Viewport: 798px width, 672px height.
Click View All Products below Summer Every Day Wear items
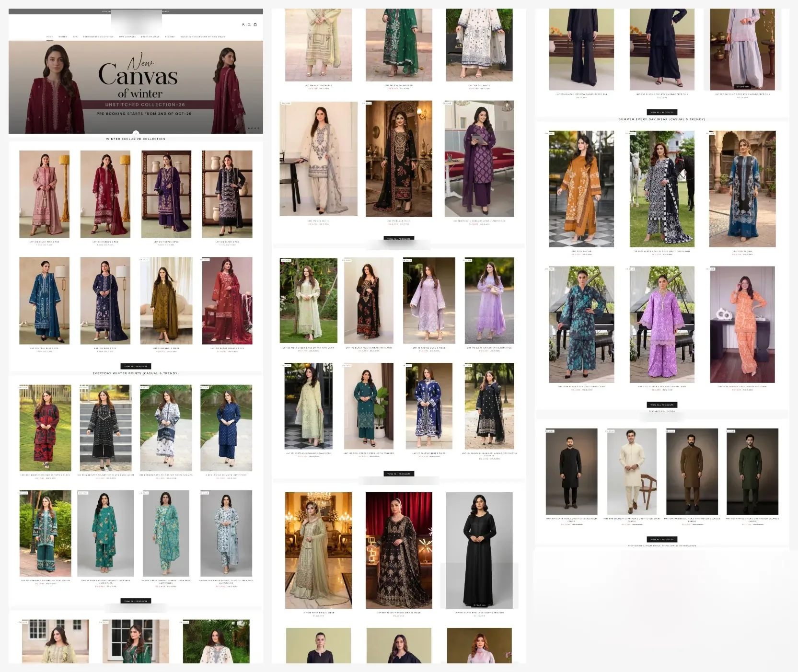pos(662,405)
